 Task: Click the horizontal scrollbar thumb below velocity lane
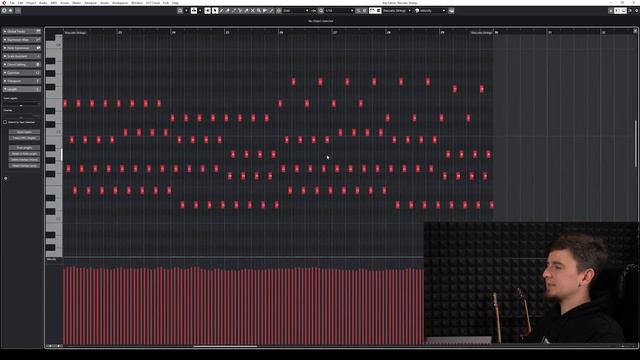(225, 346)
